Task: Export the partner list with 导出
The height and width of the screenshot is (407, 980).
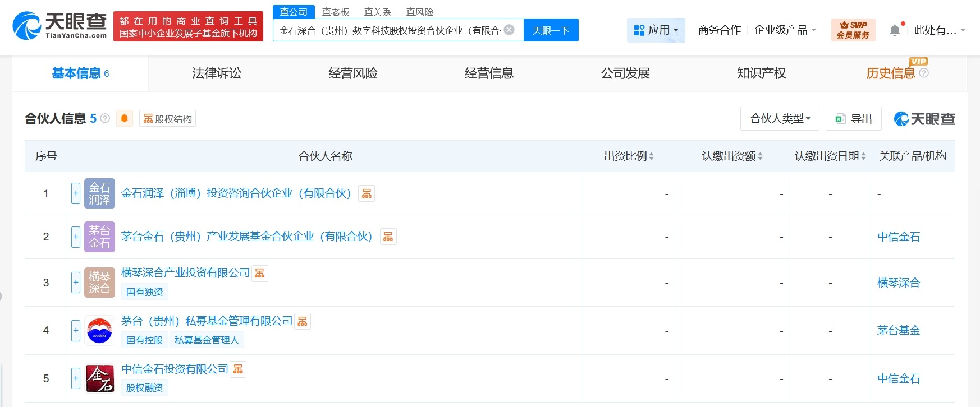Action: pyautogui.click(x=854, y=118)
